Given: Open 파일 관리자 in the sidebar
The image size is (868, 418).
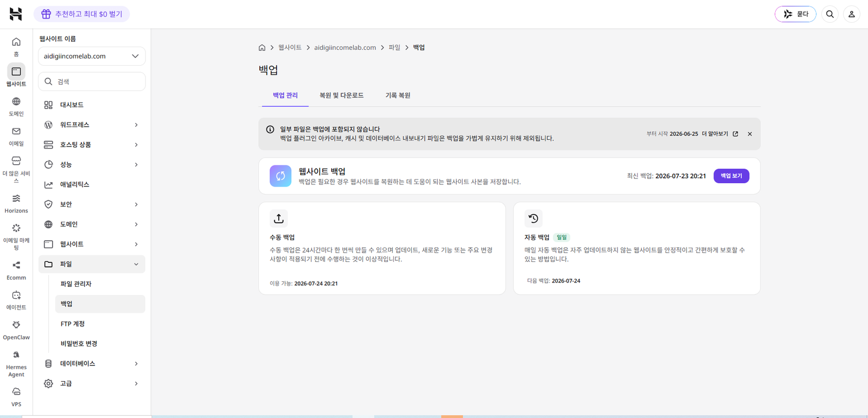Looking at the screenshot, I should coord(100,284).
